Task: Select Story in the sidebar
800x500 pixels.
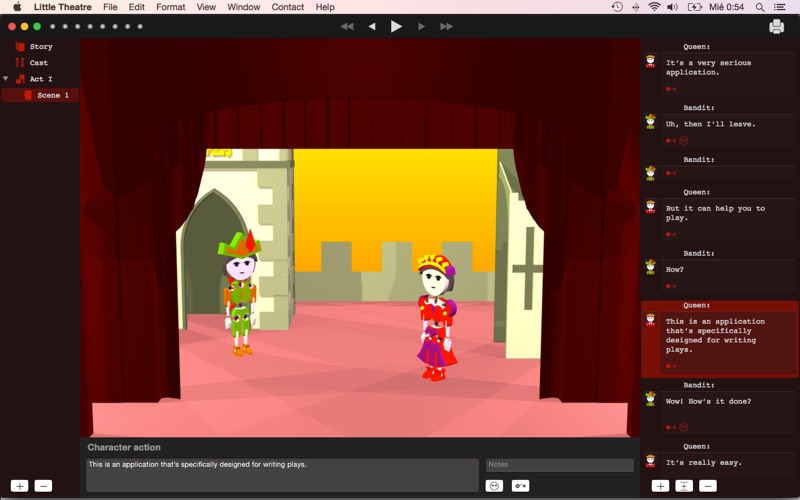Action: point(40,47)
